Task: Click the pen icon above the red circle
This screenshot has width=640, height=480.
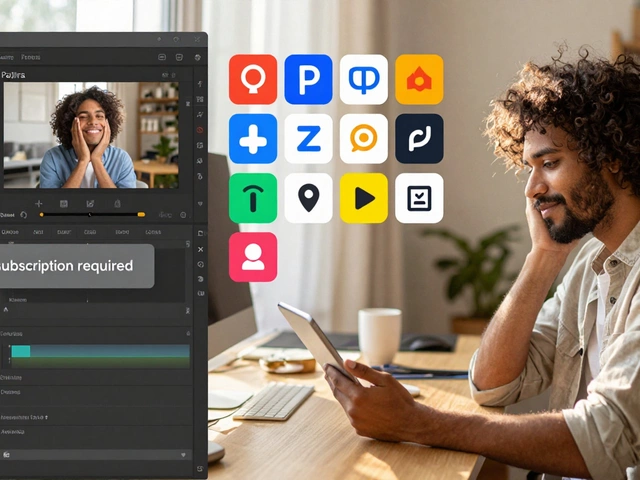Action: point(200,115)
